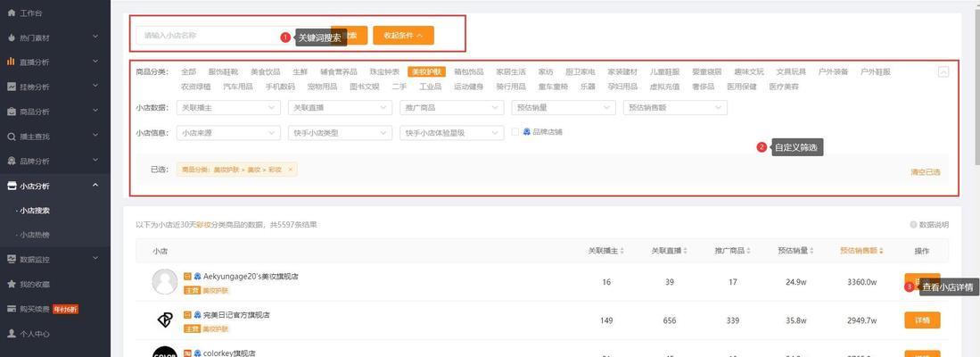Click the 35.8w estimated sales cell
Screen dimensions: 980x357
(x=795, y=320)
